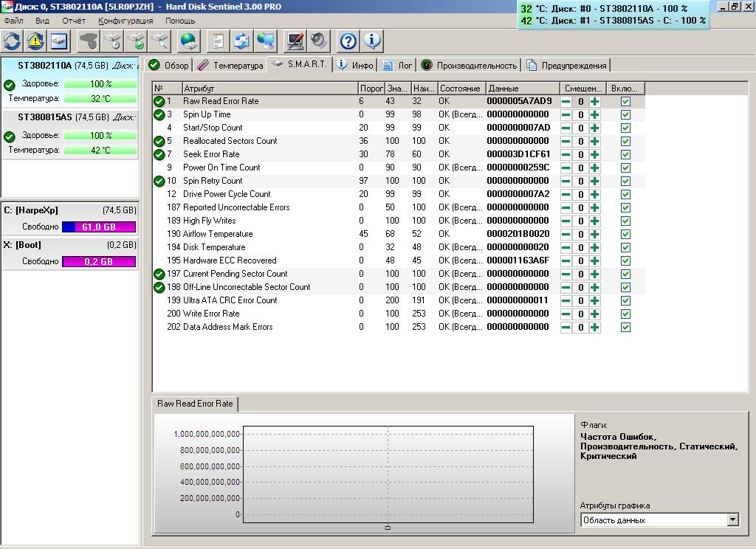Screen dimensions: 756x549
Task: Click the health check icon for ST380815AS disk
Action: click(9, 137)
